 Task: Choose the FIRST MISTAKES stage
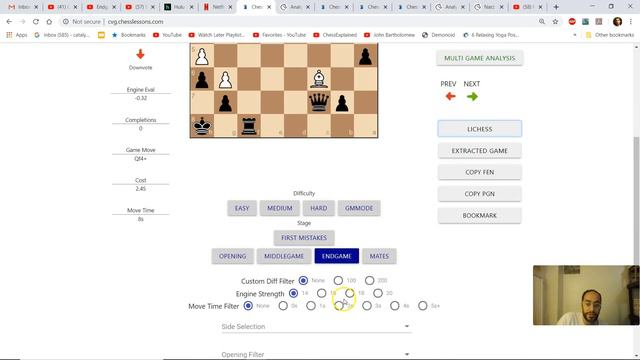click(304, 238)
